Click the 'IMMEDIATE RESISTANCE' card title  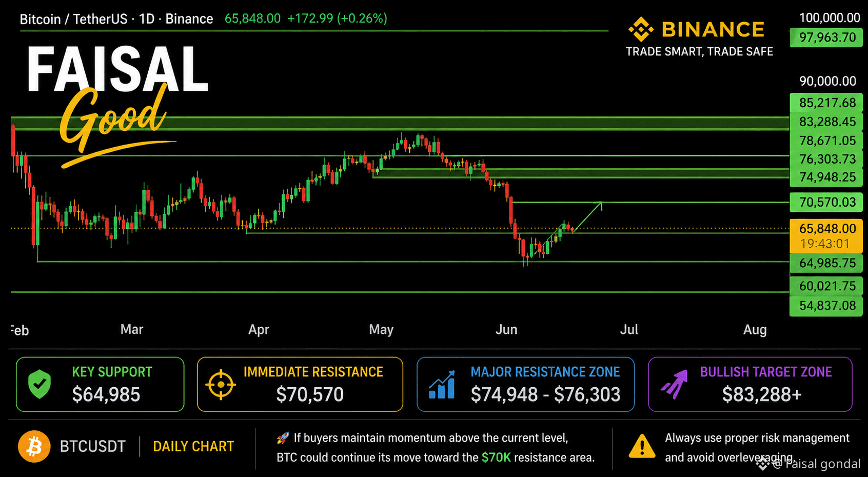313,372
